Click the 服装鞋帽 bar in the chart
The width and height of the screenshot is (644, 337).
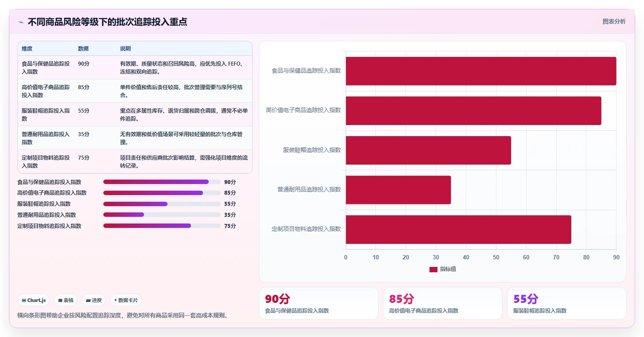tap(428, 150)
